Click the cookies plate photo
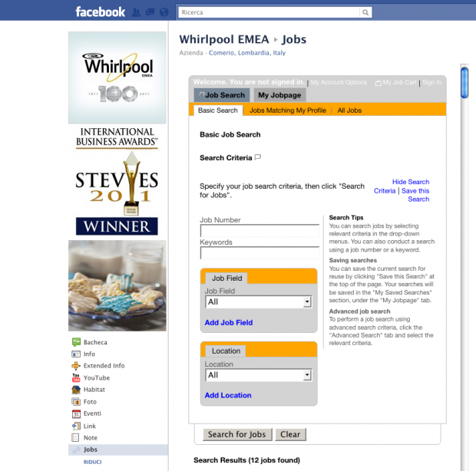Viewport: 476px width, 471px height. [117, 285]
